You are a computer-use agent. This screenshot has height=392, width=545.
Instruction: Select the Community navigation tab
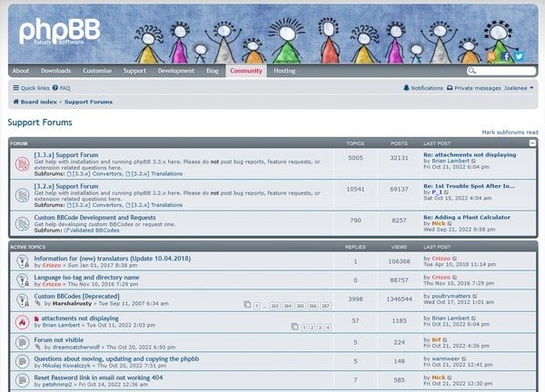[x=246, y=71]
